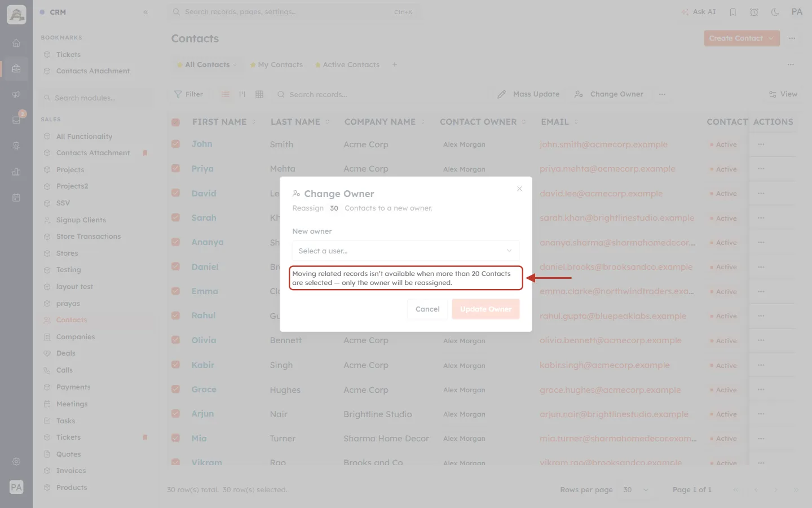Open Deals module in sidebar
The image size is (812, 508).
point(66,353)
